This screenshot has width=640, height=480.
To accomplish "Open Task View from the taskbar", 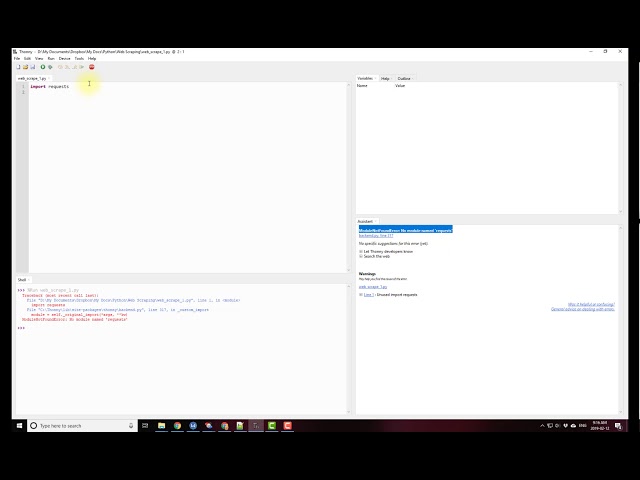I will point(145,426).
